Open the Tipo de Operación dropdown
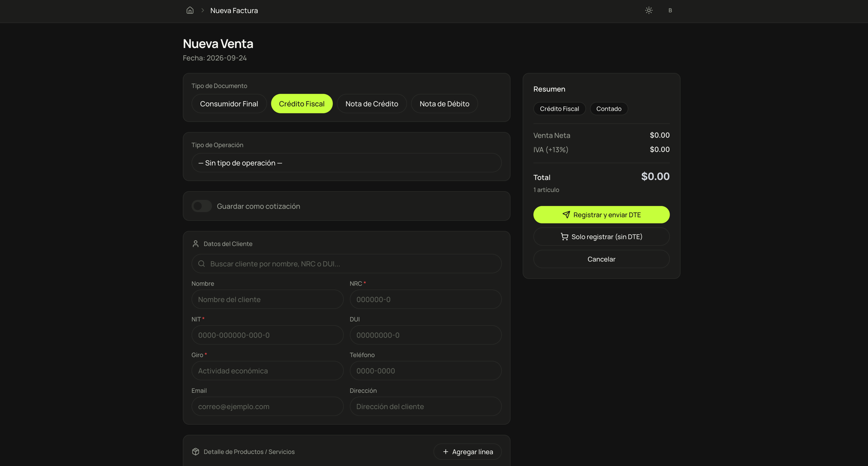The image size is (868, 466). click(346, 163)
